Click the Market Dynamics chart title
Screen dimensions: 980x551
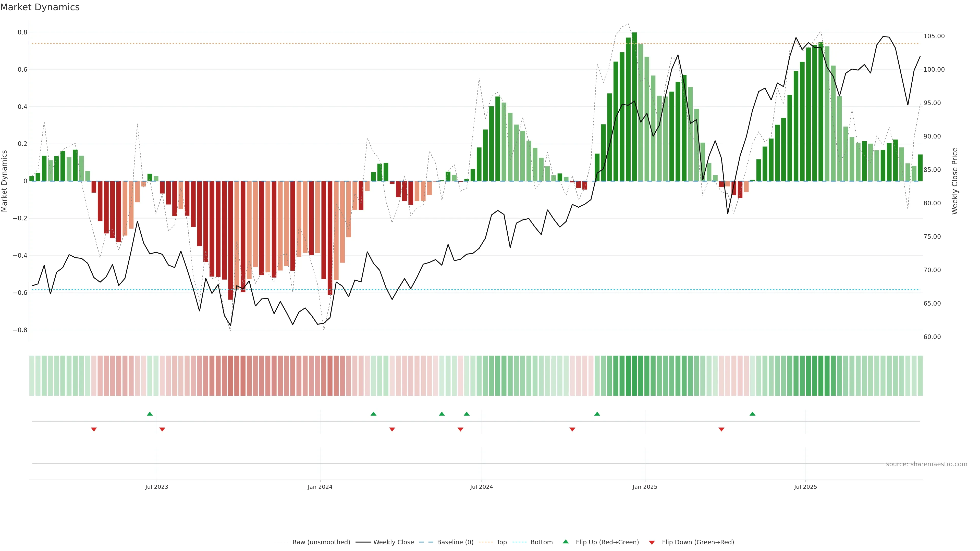40,7
